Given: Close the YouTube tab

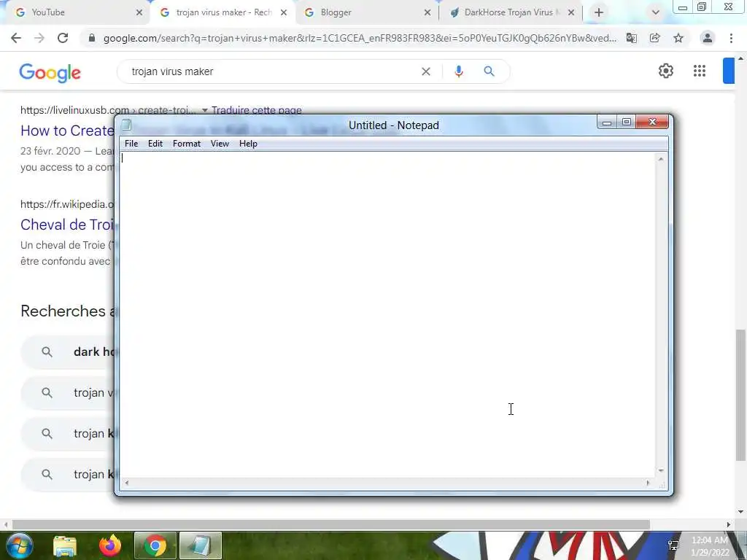Looking at the screenshot, I should tap(139, 13).
